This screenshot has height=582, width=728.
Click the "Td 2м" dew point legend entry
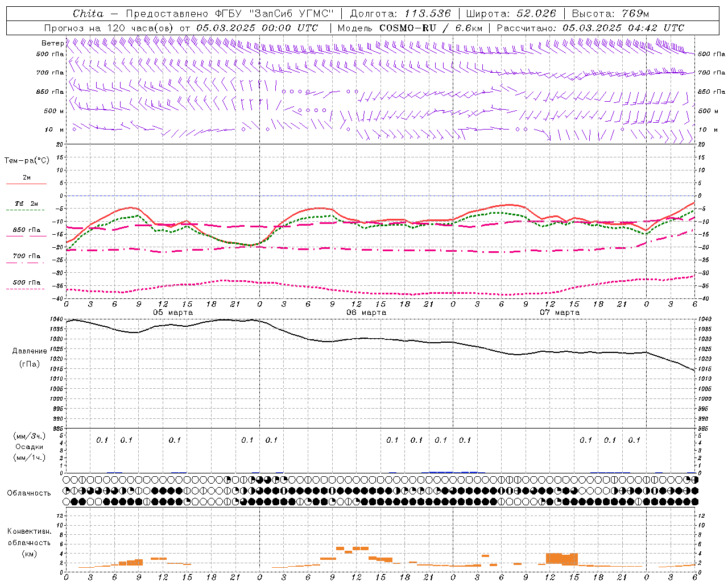(x=27, y=203)
